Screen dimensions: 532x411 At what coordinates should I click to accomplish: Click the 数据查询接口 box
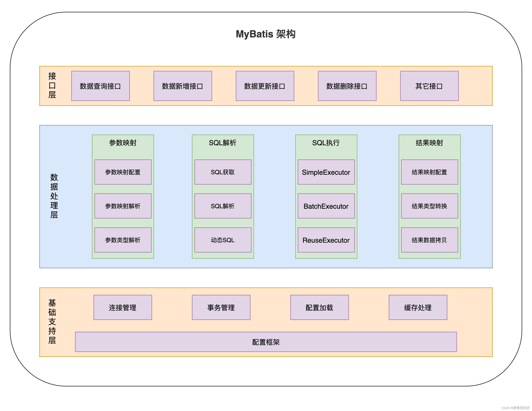pyautogui.click(x=100, y=86)
